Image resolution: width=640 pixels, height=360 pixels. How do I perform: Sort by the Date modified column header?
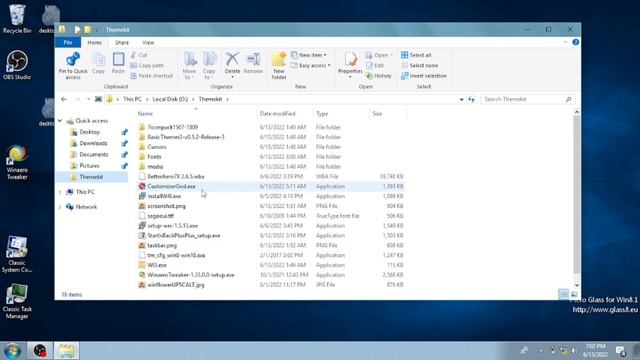click(x=284, y=114)
